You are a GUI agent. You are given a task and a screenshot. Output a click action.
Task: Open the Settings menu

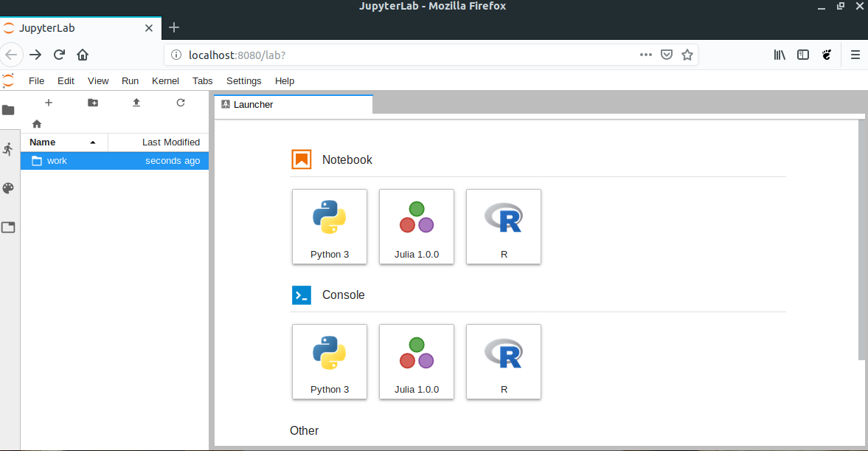tap(243, 81)
